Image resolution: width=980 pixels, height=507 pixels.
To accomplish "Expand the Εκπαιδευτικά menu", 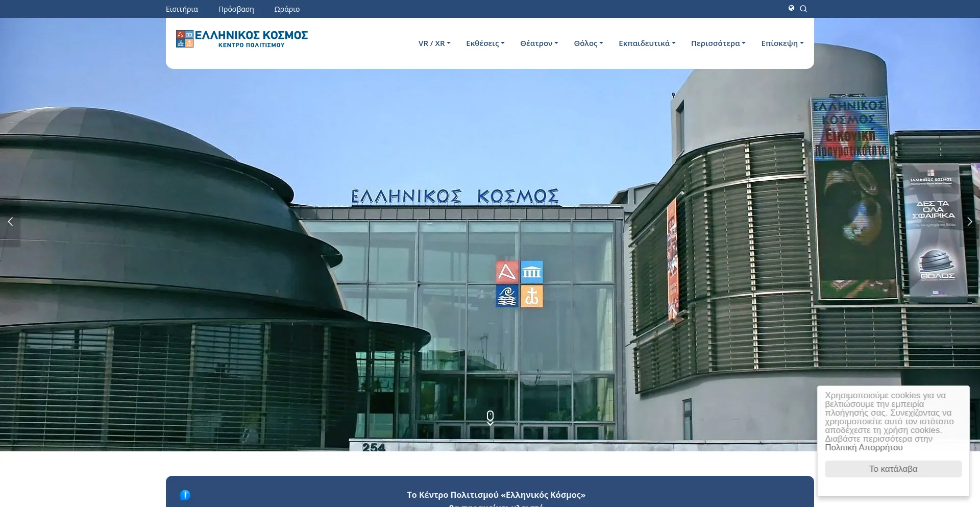I will 647,43.
